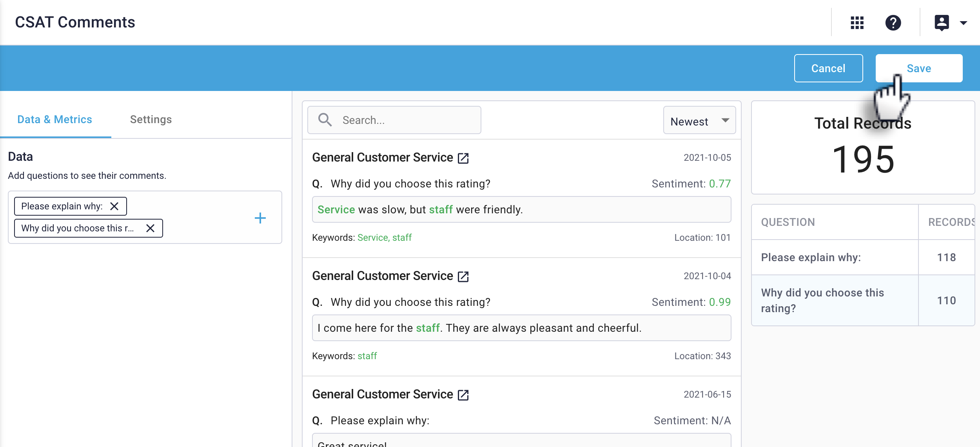Add a question with the plus icon

tap(260, 218)
